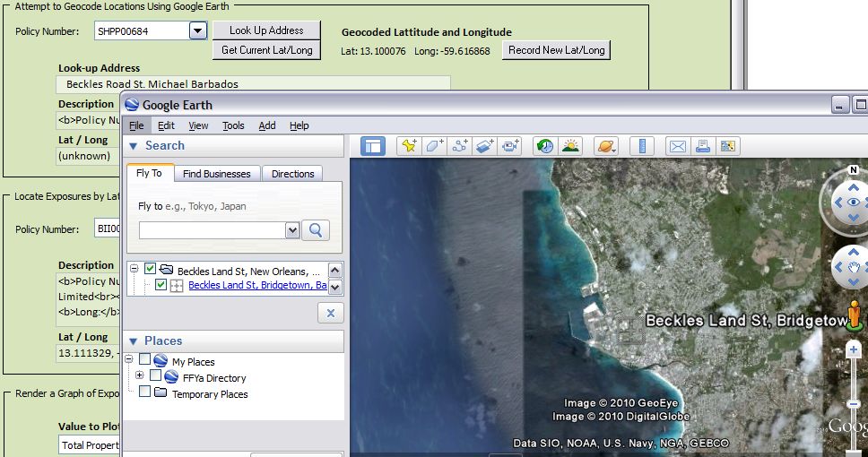Click the Total Property value field
The height and width of the screenshot is (457, 868).
(x=89, y=444)
